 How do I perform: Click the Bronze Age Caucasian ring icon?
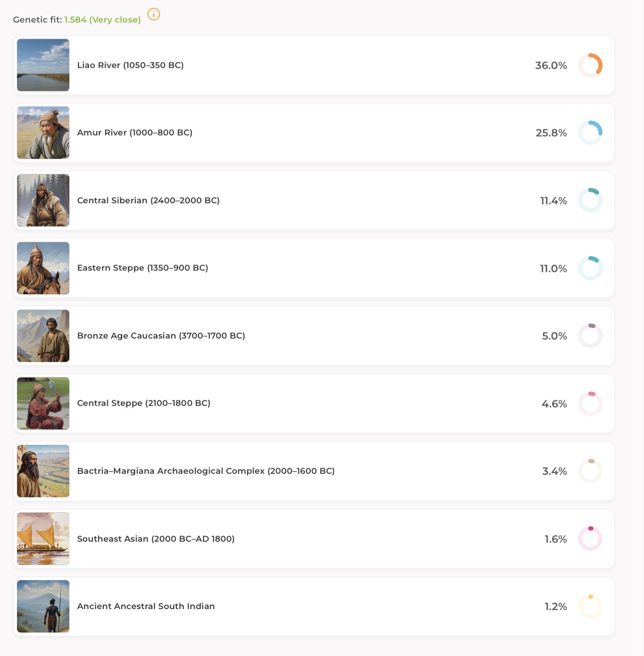point(590,335)
